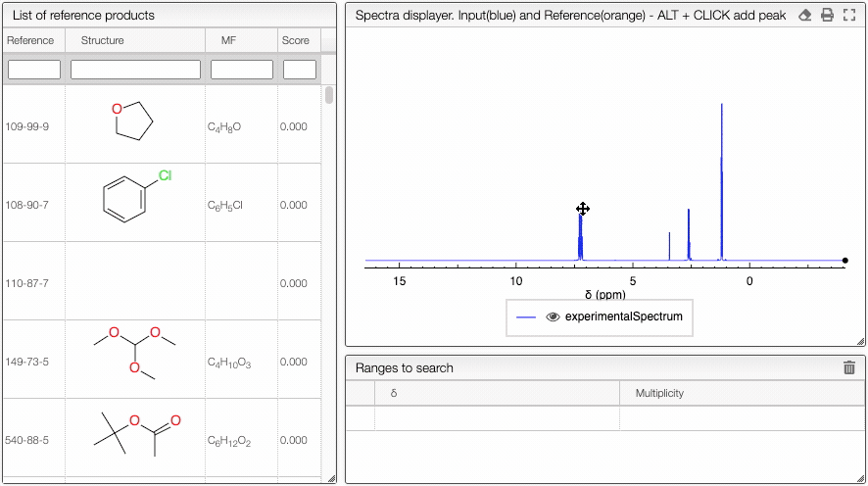The width and height of the screenshot is (868, 486).
Task: Click the C4H8O formula cell
Action: pyautogui.click(x=224, y=127)
